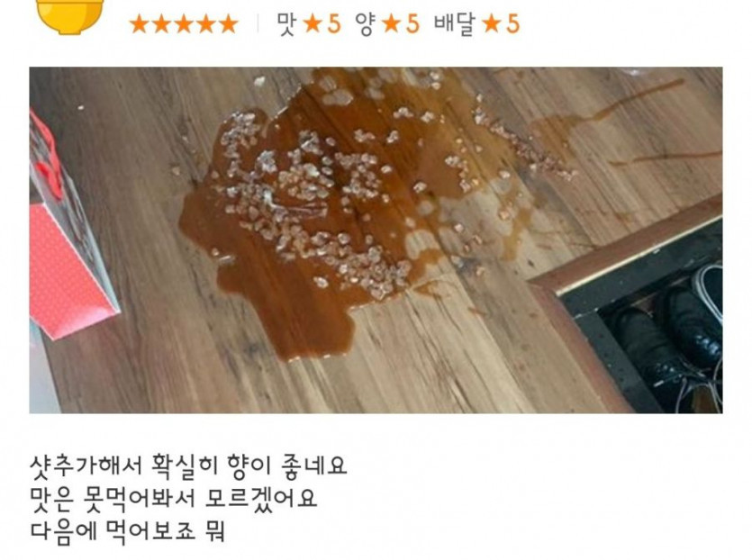Click the star next to 양 rating
Image resolution: width=752 pixels, height=560 pixels.
(392, 23)
